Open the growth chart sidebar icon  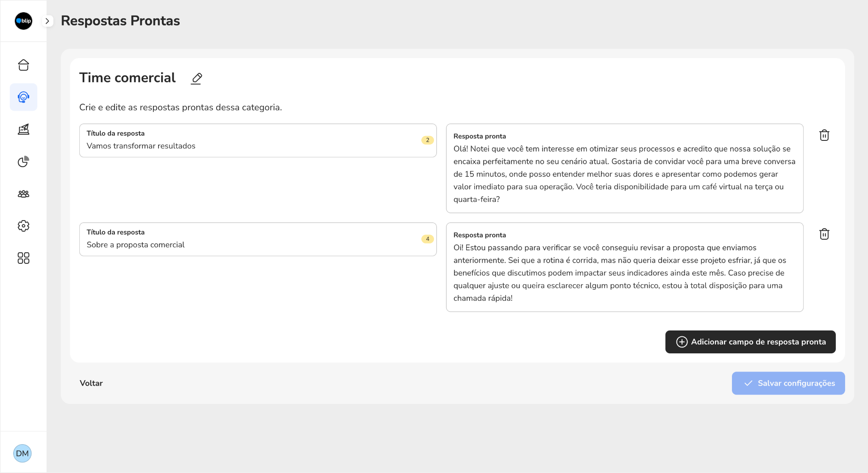23,129
